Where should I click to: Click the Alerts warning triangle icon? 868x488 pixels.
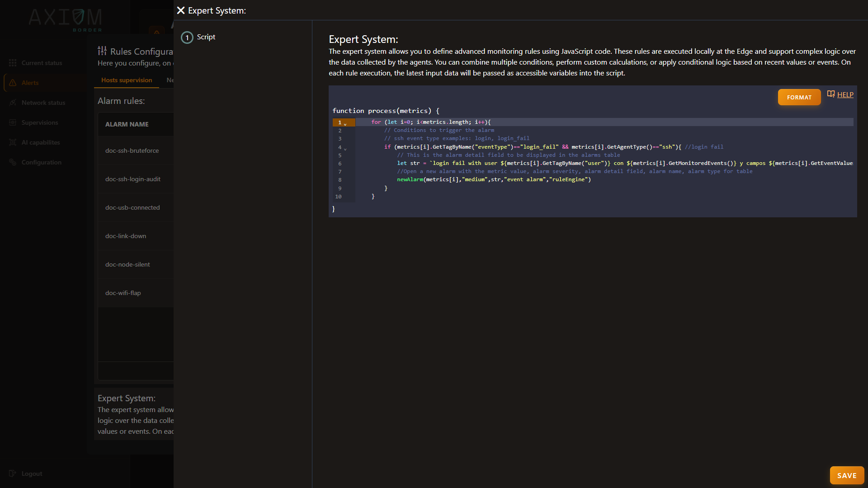(13, 83)
